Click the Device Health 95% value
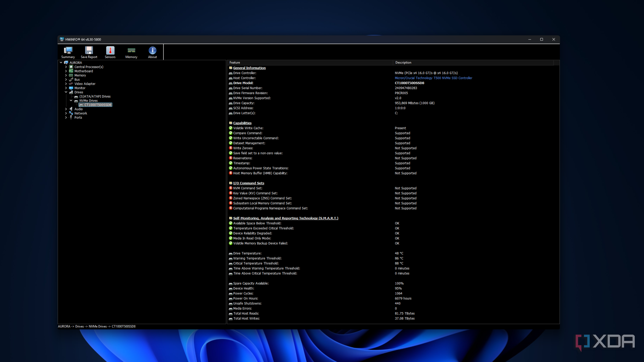Viewport: 644px width, 362px height. coord(398,288)
